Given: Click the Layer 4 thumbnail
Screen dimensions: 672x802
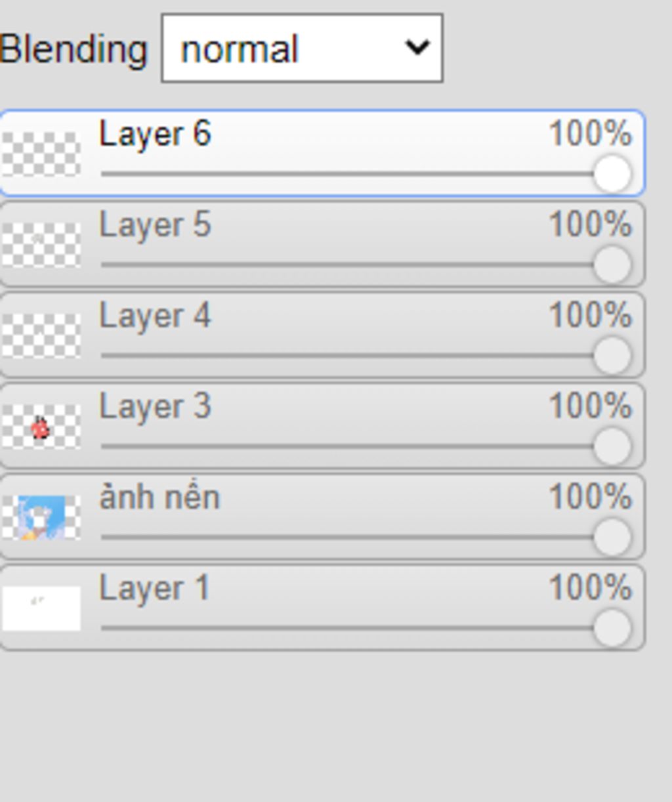Looking at the screenshot, I should click(41, 335).
